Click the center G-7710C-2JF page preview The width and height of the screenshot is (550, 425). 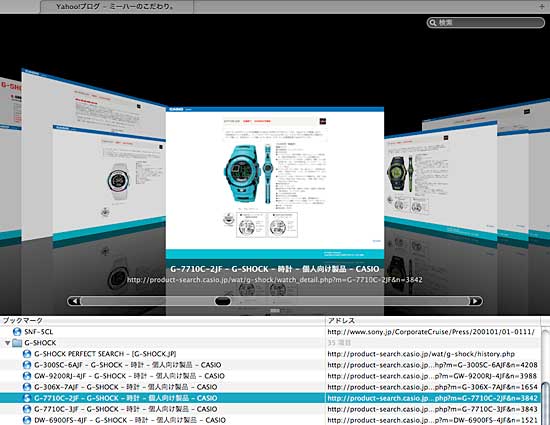(275, 183)
